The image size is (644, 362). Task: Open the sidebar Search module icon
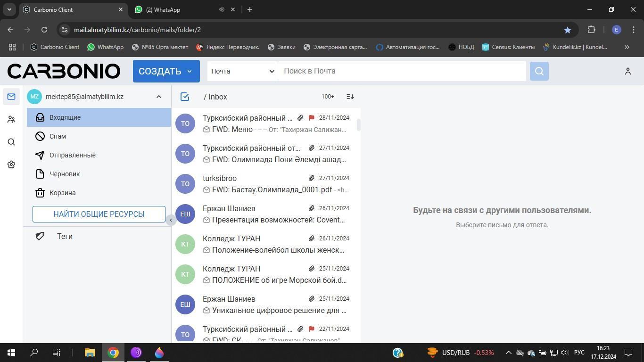pos(11,142)
